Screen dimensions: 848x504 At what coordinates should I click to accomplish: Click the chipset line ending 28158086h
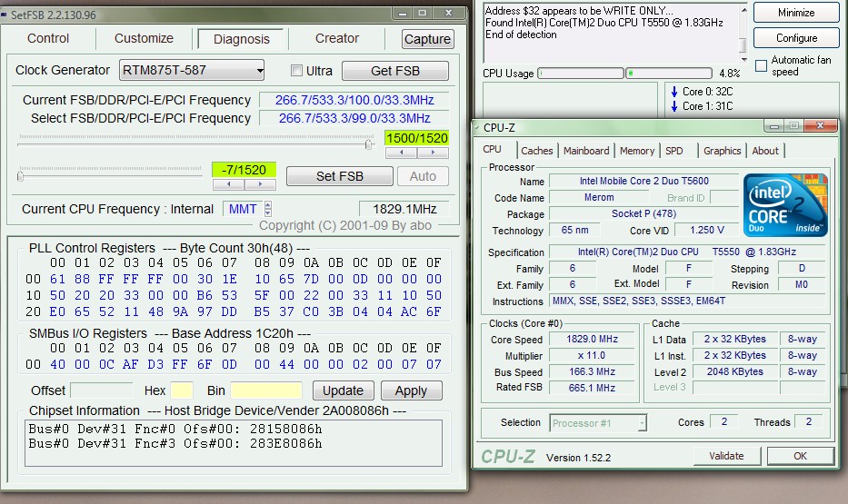(175, 429)
